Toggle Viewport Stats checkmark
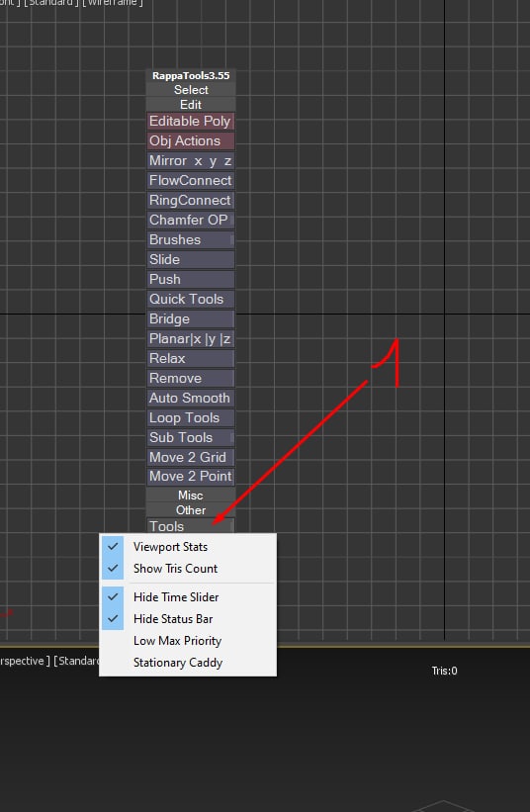 point(187,547)
